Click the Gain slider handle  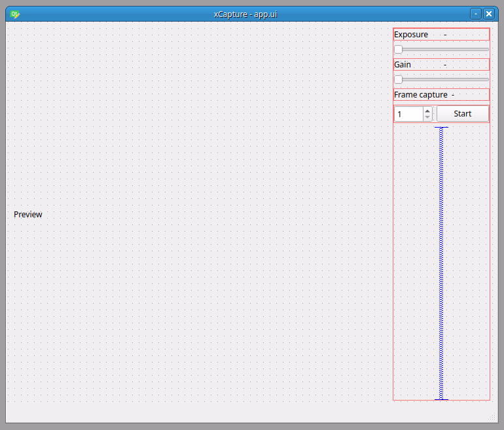coord(398,79)
